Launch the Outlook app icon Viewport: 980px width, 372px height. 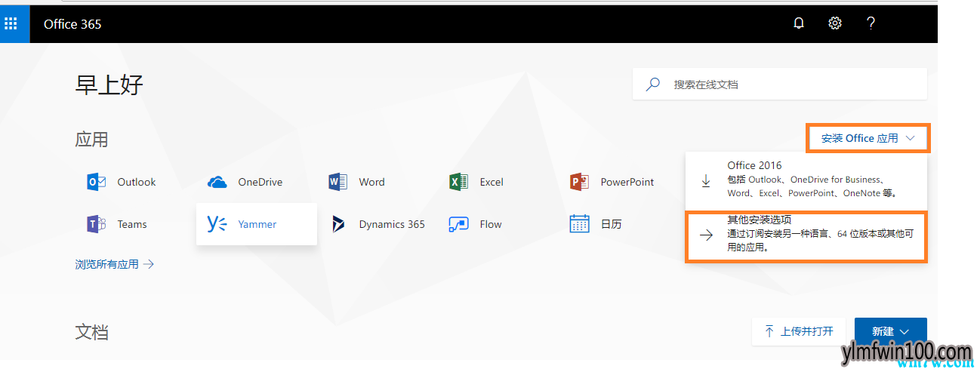[96, 182]
